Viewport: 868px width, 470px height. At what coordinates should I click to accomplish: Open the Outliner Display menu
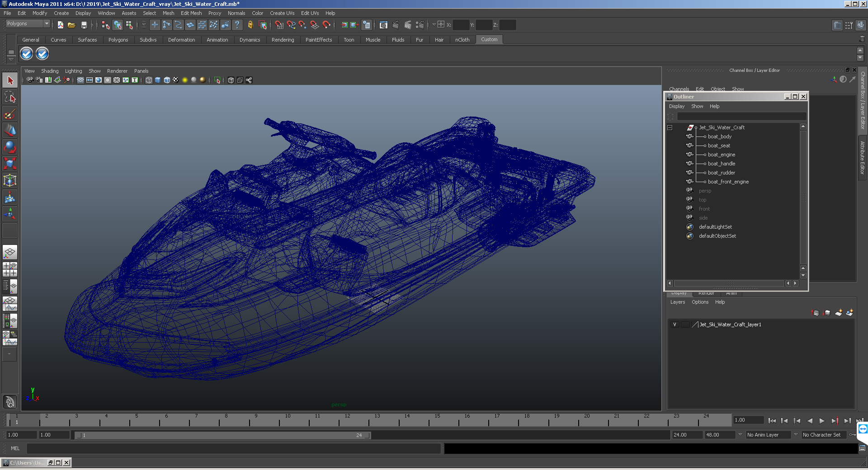(x=677, y=106)
